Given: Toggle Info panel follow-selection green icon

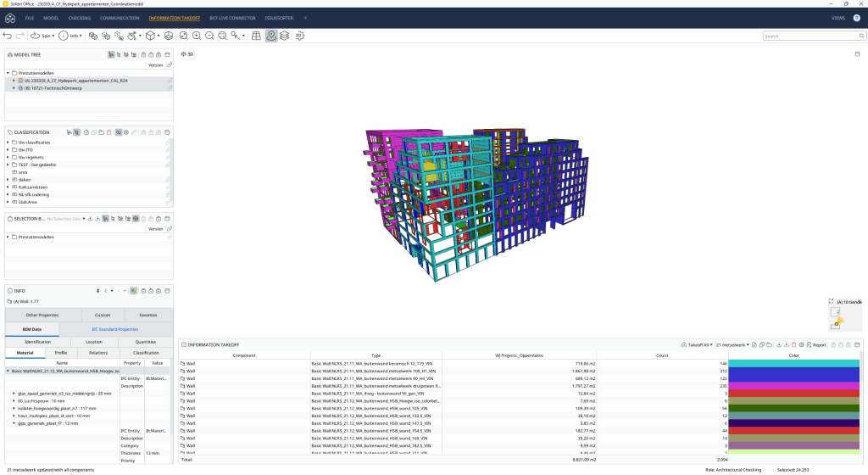Looking at the screenshot, I should [x=134, y=291].
